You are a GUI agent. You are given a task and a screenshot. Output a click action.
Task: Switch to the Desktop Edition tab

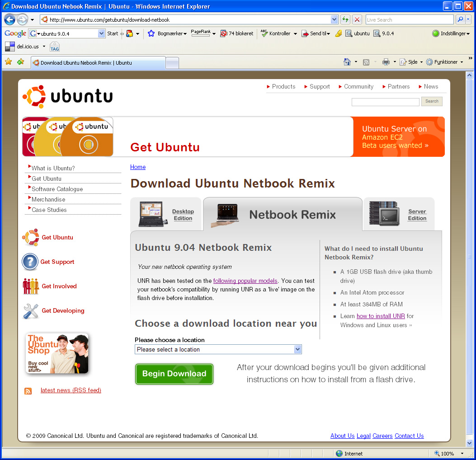point(166,214)
